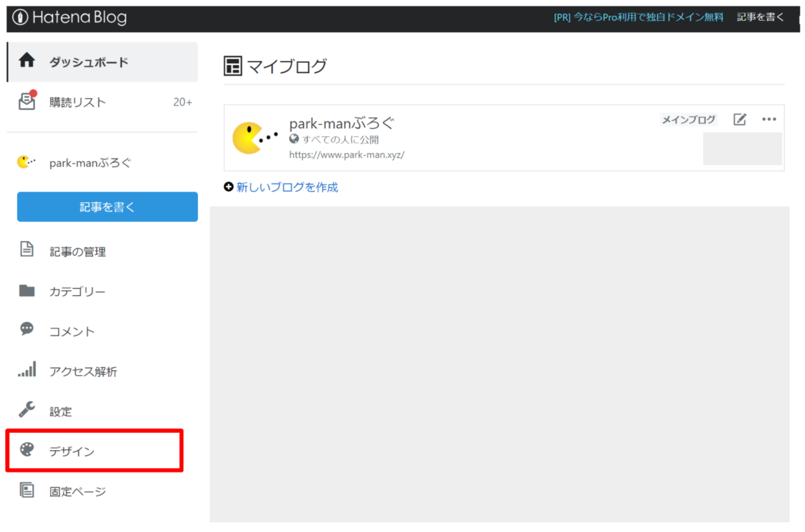Viewport: 805px width, 532px height.
Task: Open アクセス解析 menu item
Action: point(83,372)
